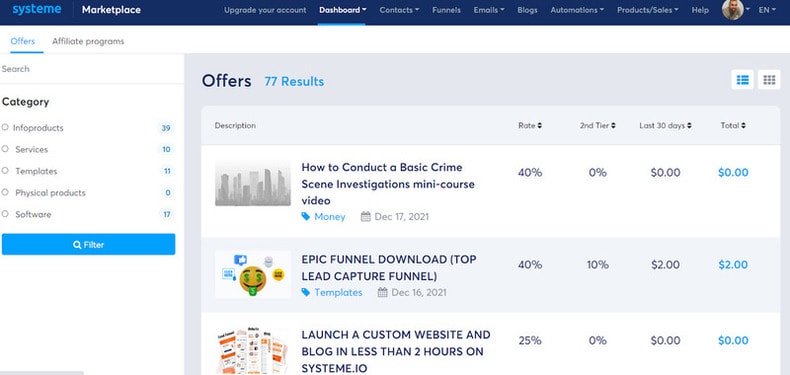Open the Contacts dropdown menu

[399, 10]
